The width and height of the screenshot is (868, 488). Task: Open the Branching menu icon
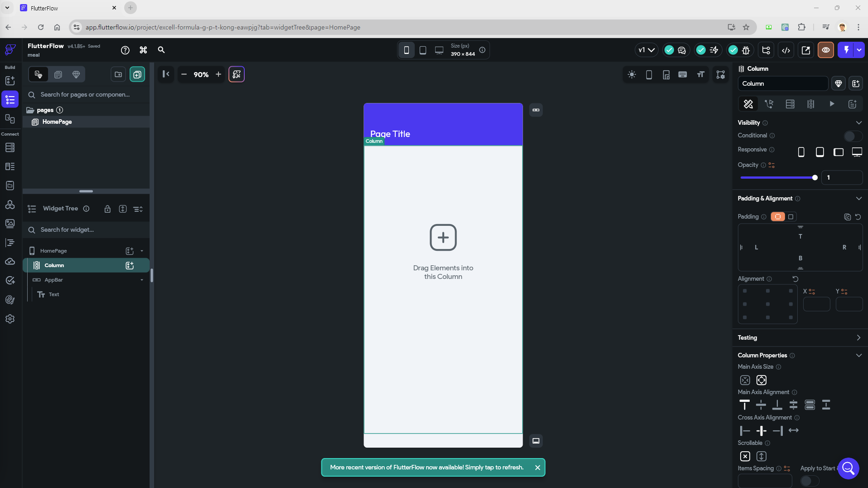[766, 50]
